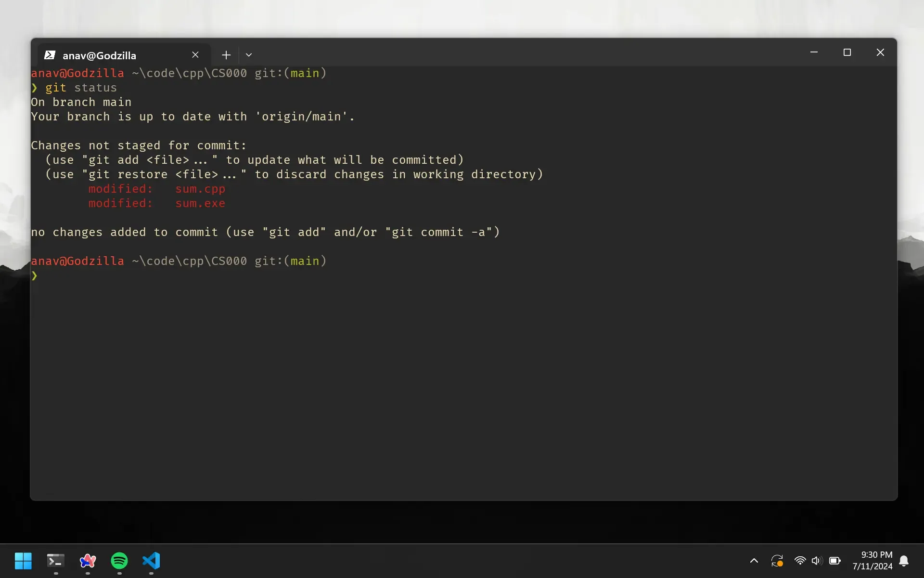Click the 'no changes added to commit' line
The image size is (924, 578).
[265, 232]
